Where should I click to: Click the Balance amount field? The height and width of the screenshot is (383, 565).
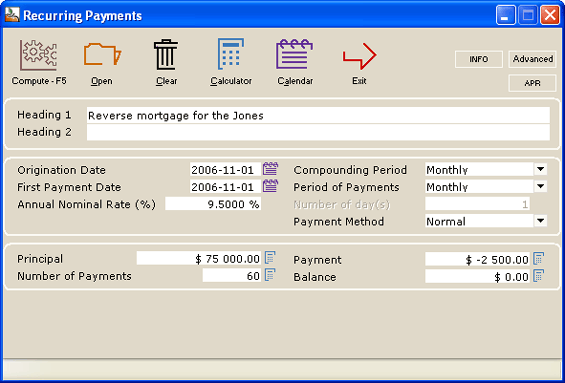point(477,276)
